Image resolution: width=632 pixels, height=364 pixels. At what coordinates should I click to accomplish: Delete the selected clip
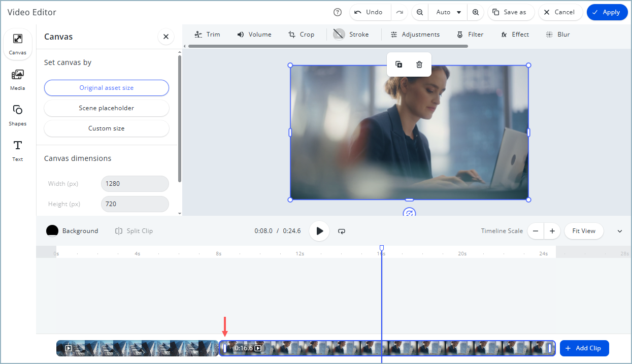tap(419, 64)
